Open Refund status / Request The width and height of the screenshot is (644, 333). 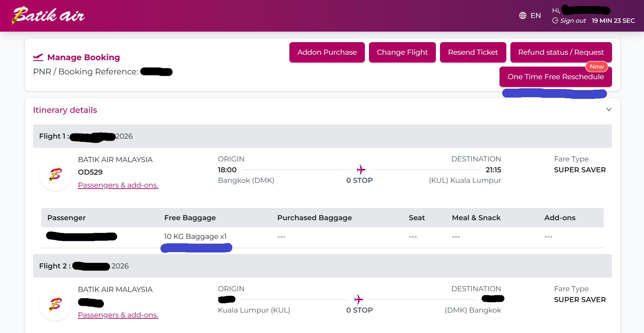coord(561,52)
